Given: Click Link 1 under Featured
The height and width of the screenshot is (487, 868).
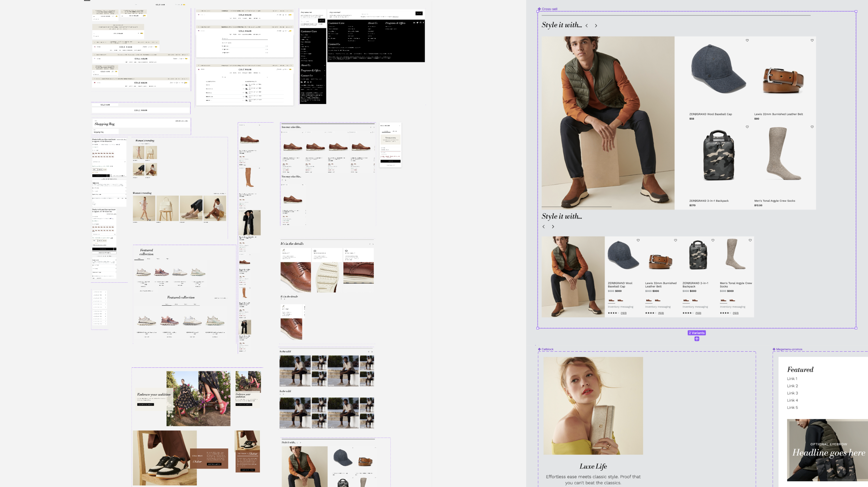Looking at the screenshot, I should point(792,378).
